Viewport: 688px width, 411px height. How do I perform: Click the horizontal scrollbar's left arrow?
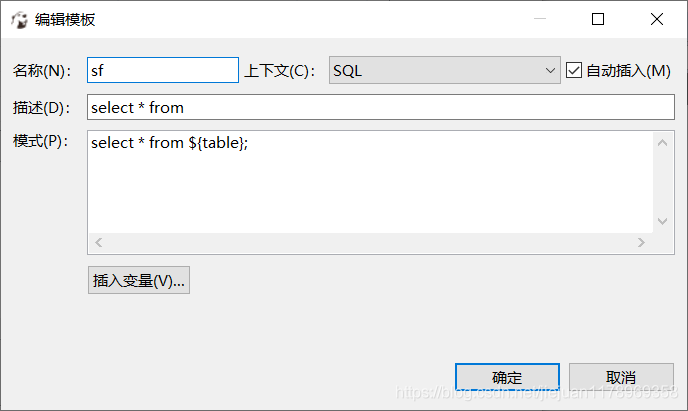(98, 243)
